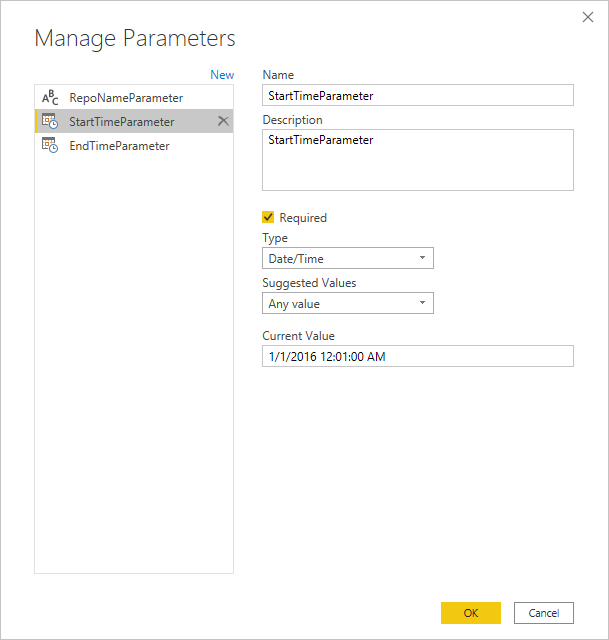Delete StartTimeParameter using its X icon

pos(223,121)
